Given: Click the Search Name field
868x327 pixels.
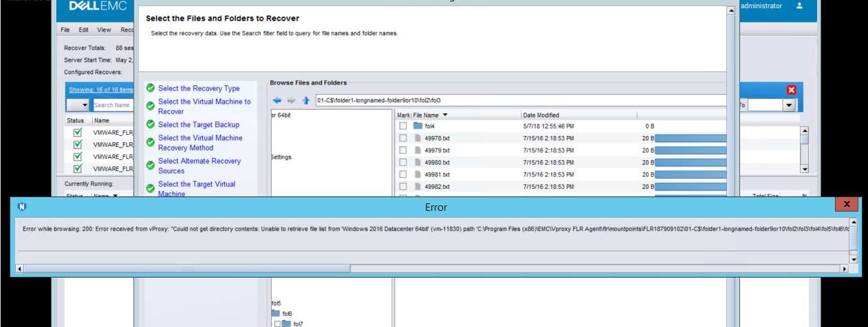Looking at the screenshot, I should tap(113, 105).
